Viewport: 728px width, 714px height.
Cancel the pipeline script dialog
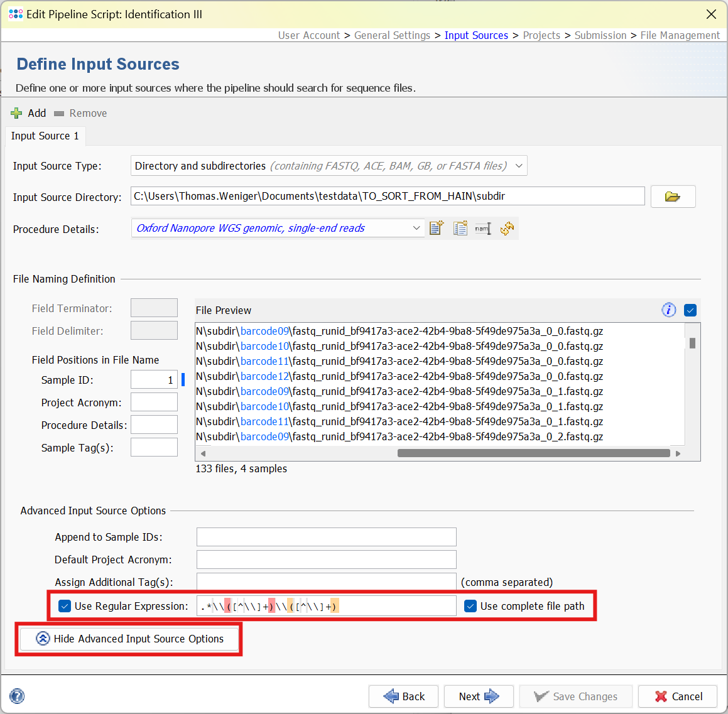[x=678, y=696]
